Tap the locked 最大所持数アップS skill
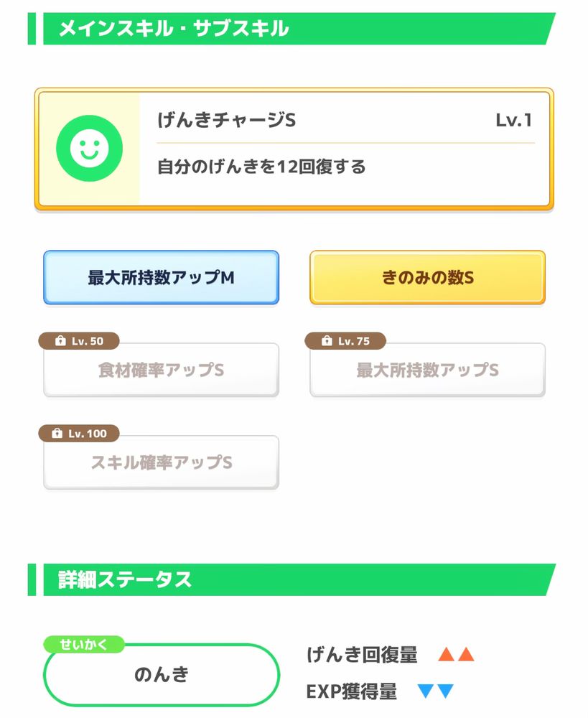Viewport: 588px width, 718px height. pyautogui.click(x=428, y=370)
